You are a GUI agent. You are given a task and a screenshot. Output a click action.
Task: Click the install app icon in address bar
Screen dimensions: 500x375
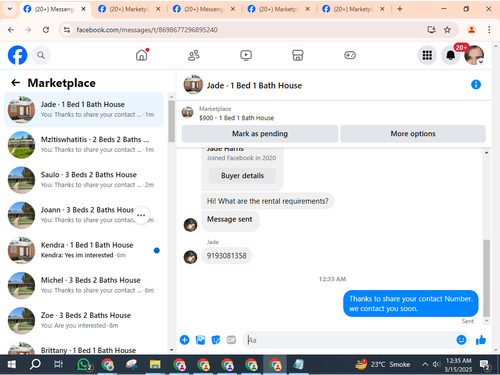pos(431,30)
